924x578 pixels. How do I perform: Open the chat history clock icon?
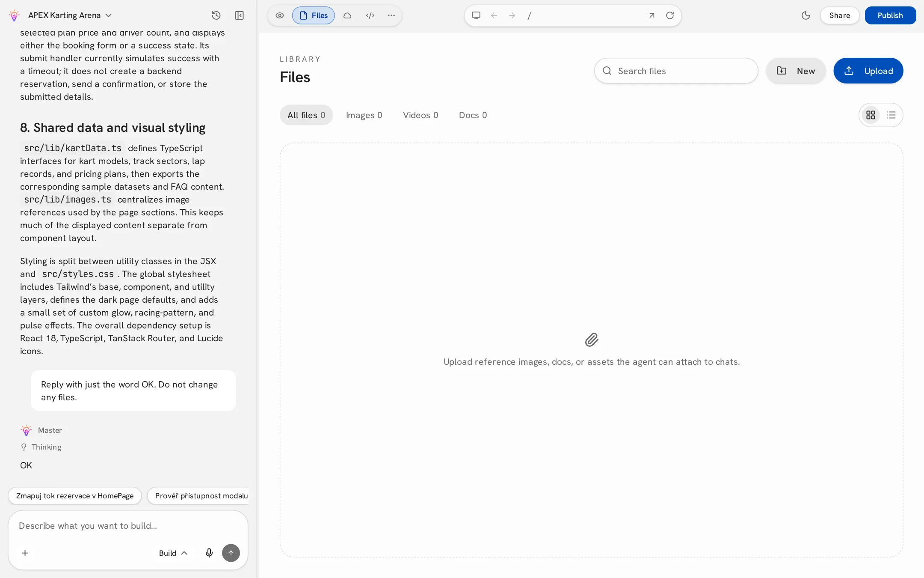click(216, 15)
